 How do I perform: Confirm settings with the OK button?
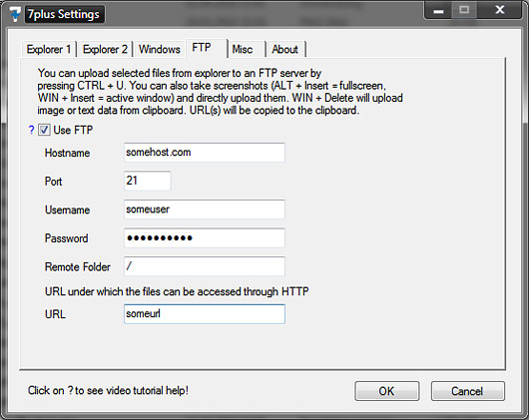(x=387, y=391)
